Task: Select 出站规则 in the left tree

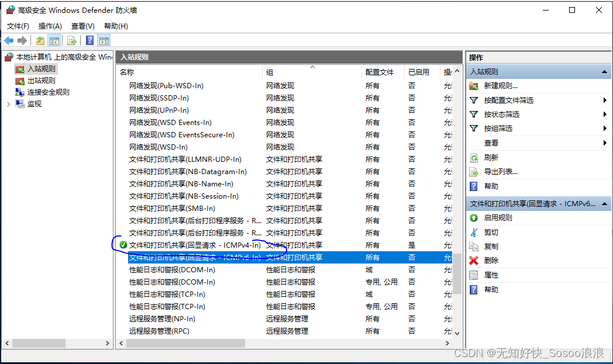Action: click(x=35, y=80)
